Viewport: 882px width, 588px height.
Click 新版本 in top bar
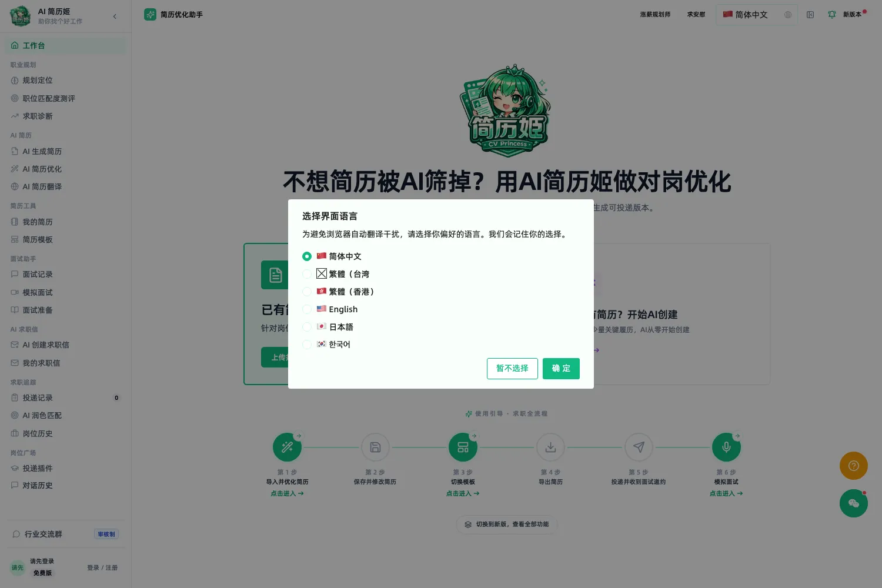[852, 15]
